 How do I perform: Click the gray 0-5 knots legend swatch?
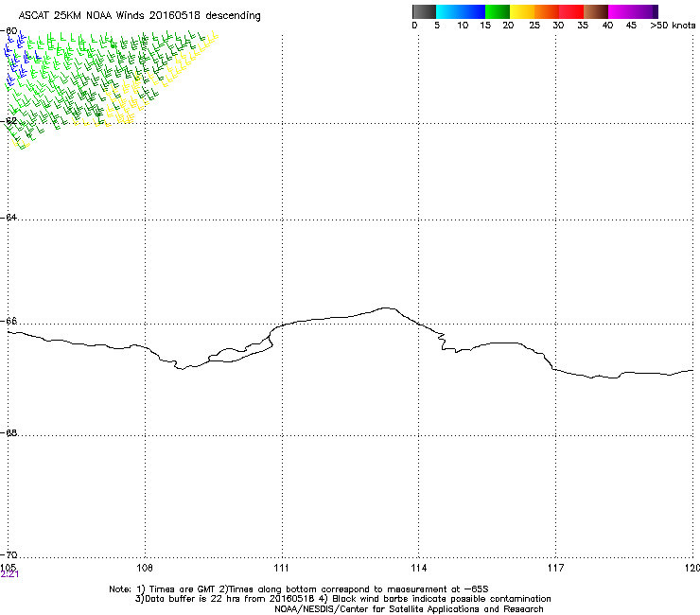(424, 11)
